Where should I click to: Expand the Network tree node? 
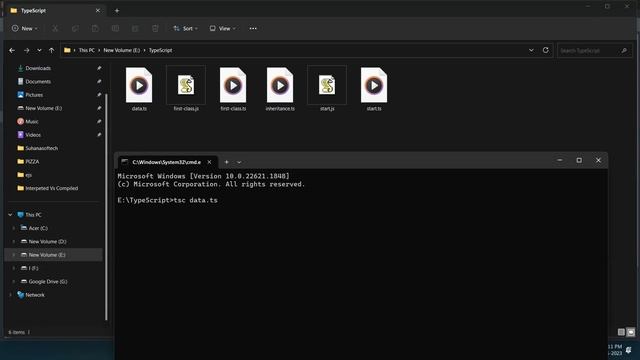point(10,295)
